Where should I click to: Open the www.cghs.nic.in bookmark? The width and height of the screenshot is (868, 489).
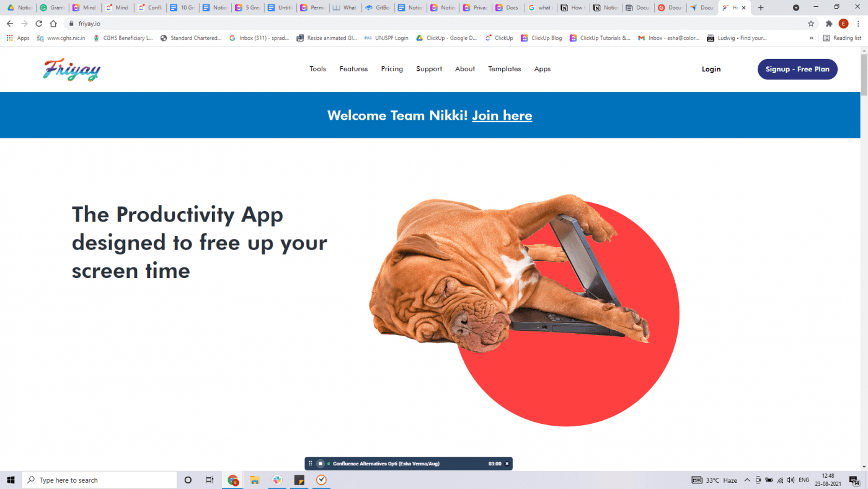[62, 38]
